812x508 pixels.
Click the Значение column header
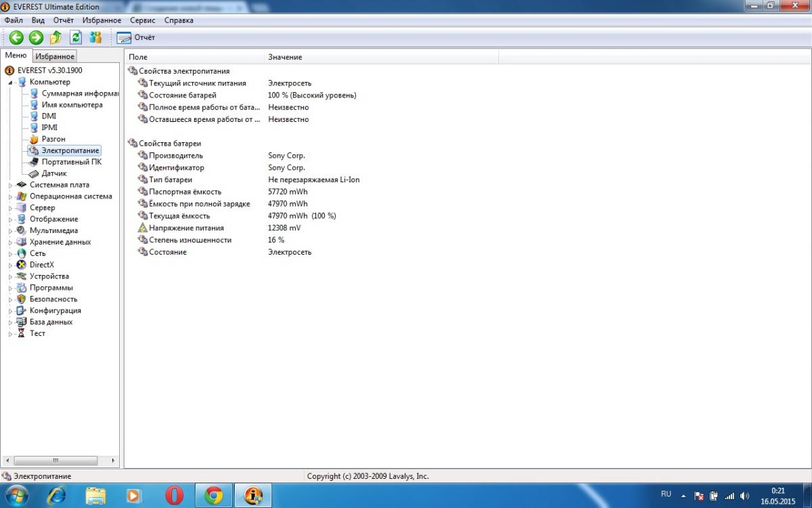(381, 57)
